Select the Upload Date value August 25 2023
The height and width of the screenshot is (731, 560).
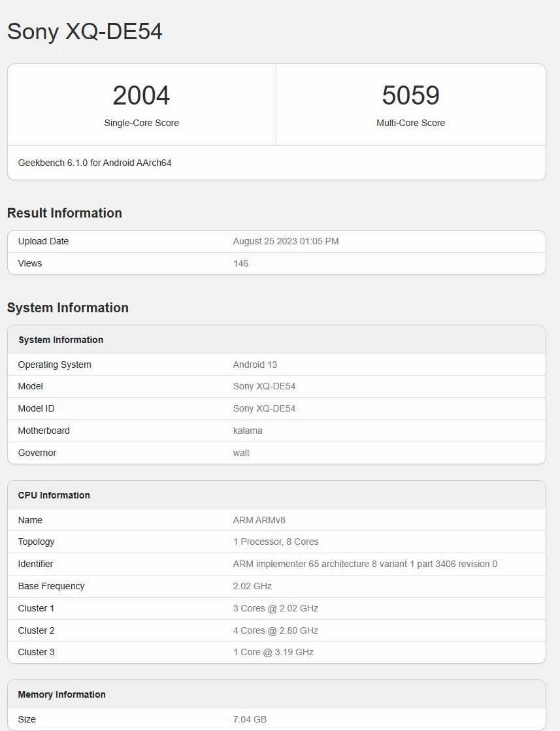286,241
